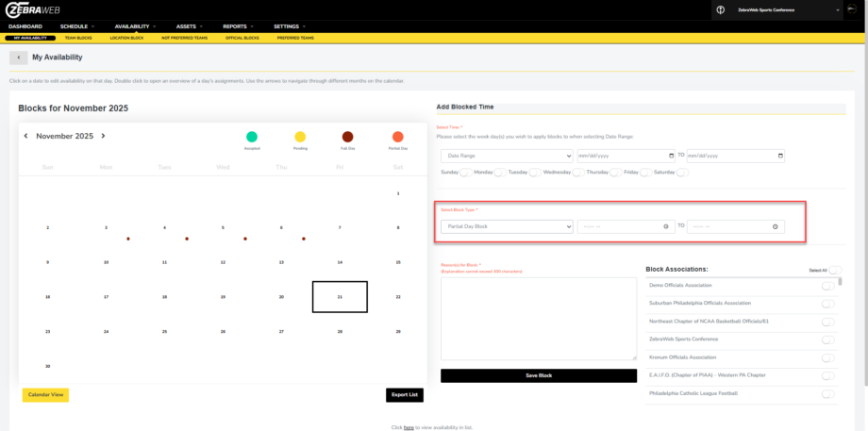Enable Demo Officials Association toggle
Screen dimensions: 868x431
[x=828, y=285]
